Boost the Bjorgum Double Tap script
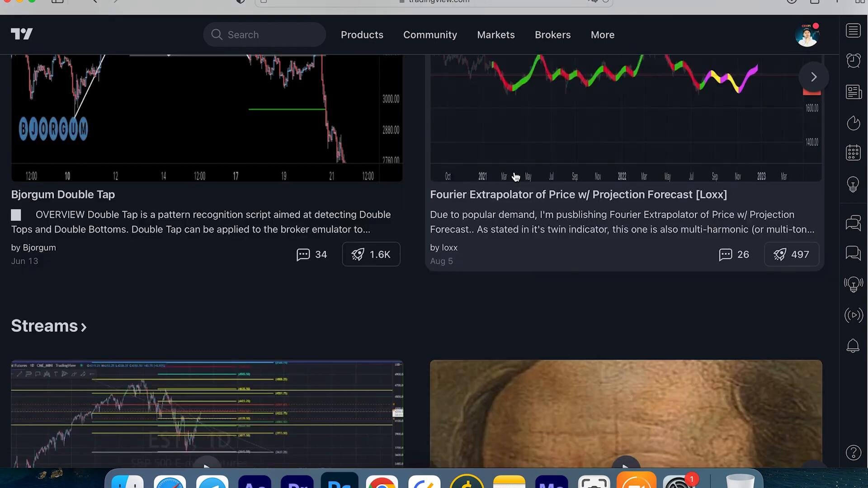The height and width of the screenshot is (488, 868). point(371,254)
